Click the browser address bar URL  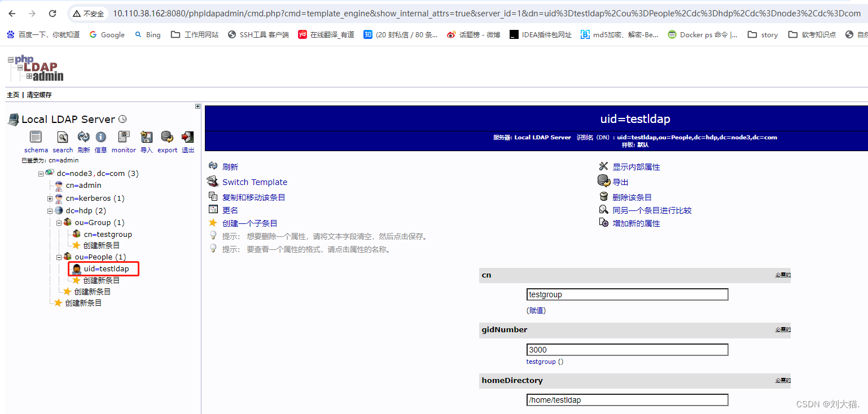pyautogui.click(x=486, y=14)
